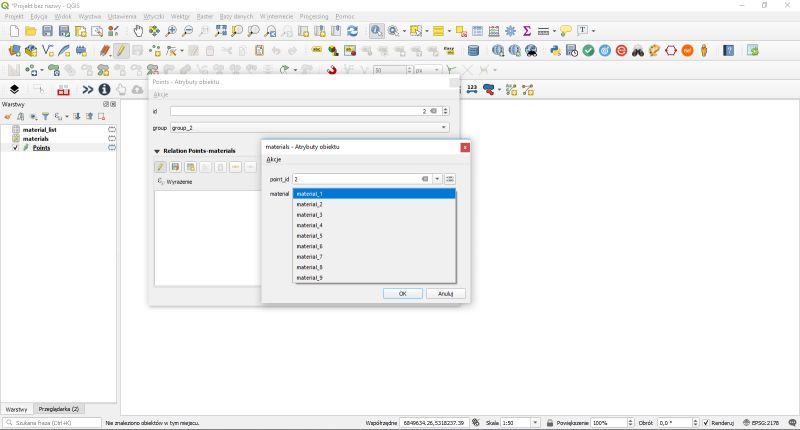Toggle editing with the yellow pencil icon
Image resolution: width=800 pixels, height=430 pixels.
tap(121, 50)
